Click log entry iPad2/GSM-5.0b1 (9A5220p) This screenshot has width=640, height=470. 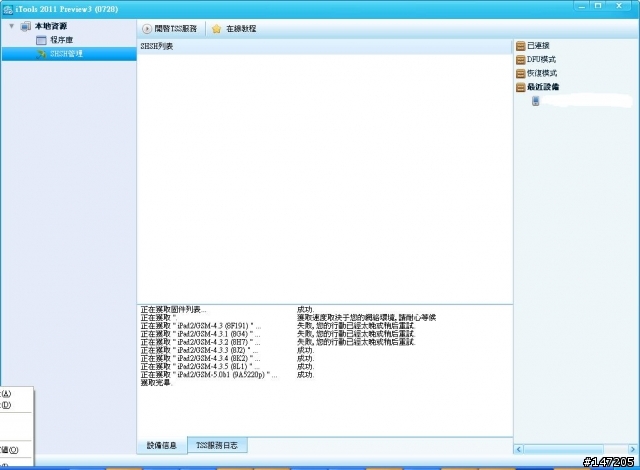[x=209, y=375]
